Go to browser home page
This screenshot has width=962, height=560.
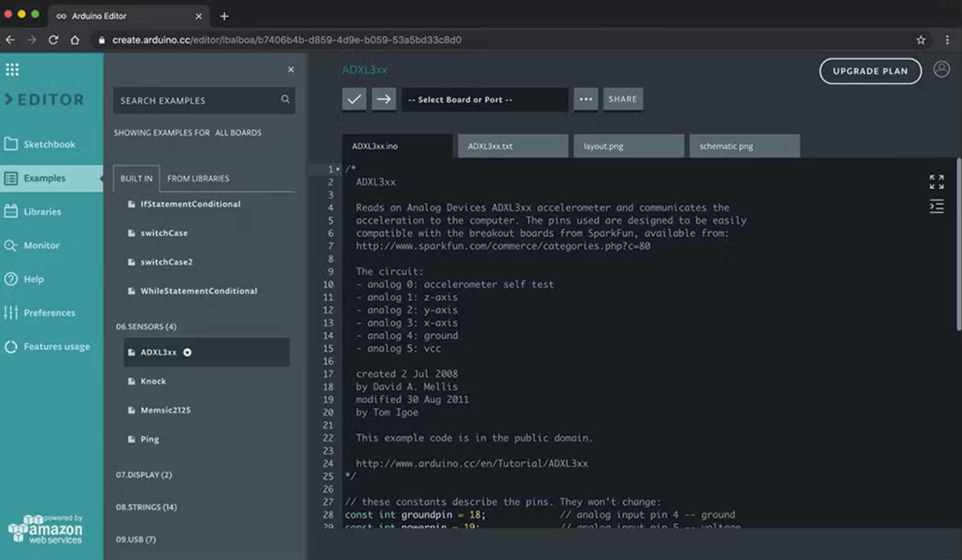(75, 40)
